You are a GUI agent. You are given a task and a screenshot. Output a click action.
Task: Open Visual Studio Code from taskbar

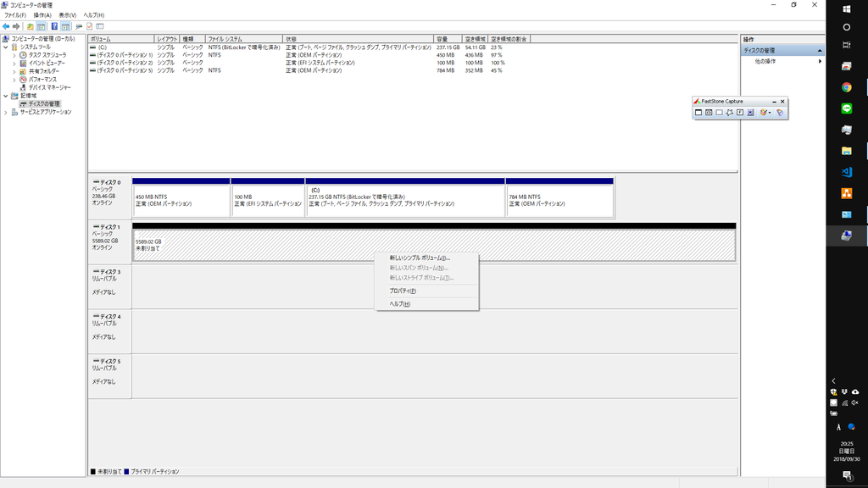(x=847, y=172)
